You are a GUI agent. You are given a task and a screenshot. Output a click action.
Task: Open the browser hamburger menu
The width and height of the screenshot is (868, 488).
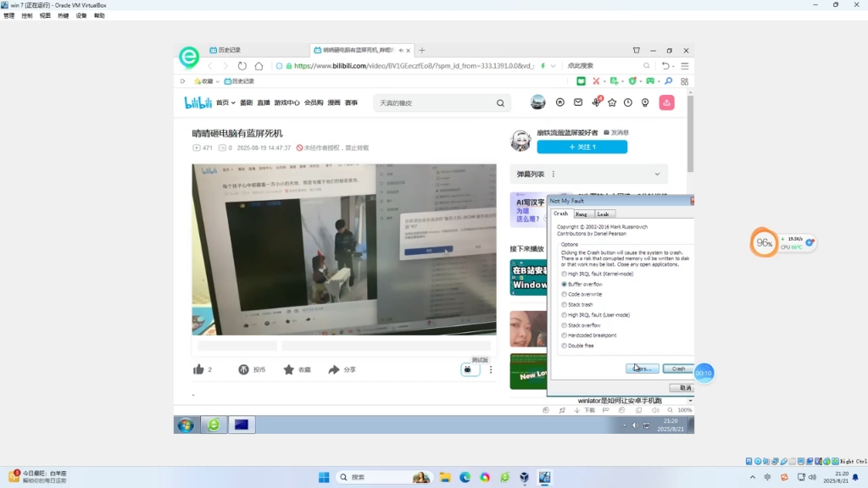click(x=685, y=66)
